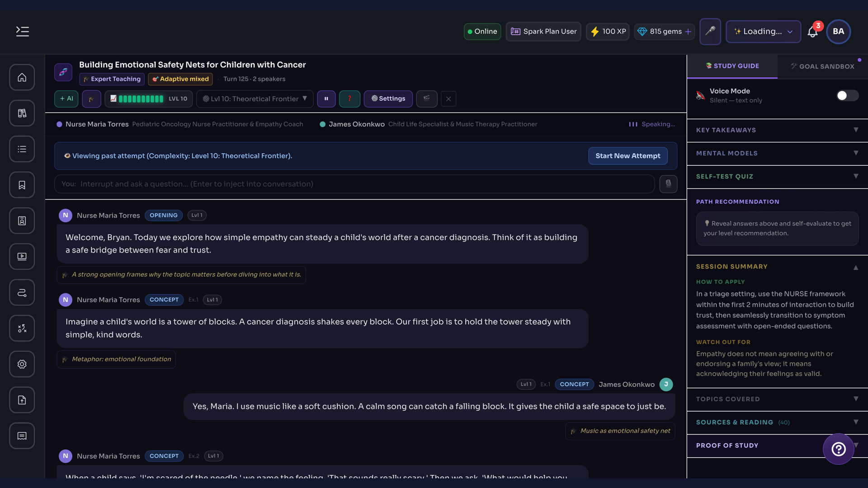Open the gear settings sidebar icon

22,364
